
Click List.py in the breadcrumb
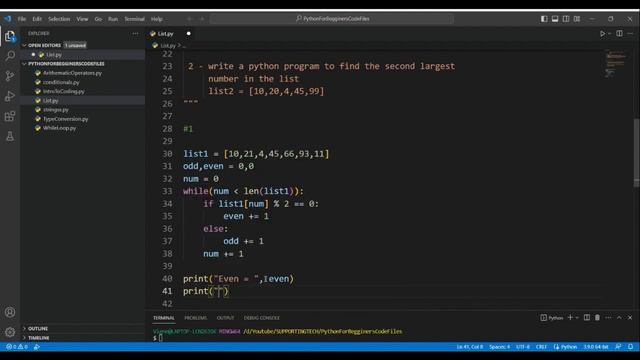point(168,46)
